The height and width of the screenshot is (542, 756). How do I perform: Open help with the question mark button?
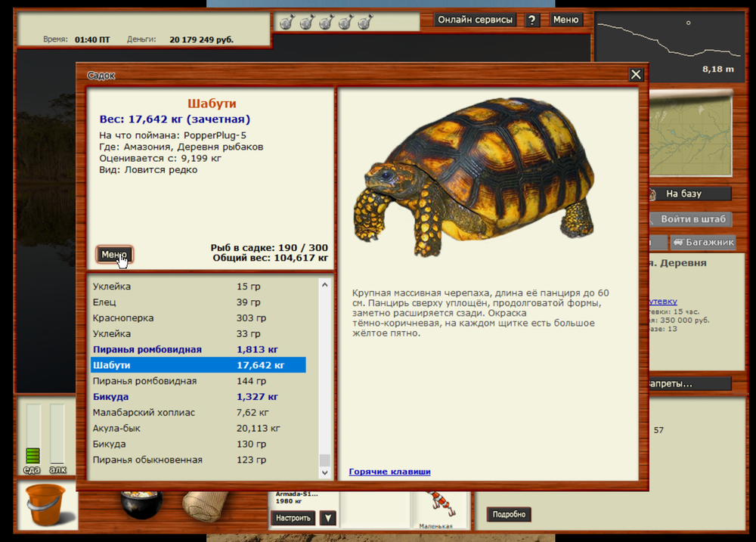tap(532, 20)
